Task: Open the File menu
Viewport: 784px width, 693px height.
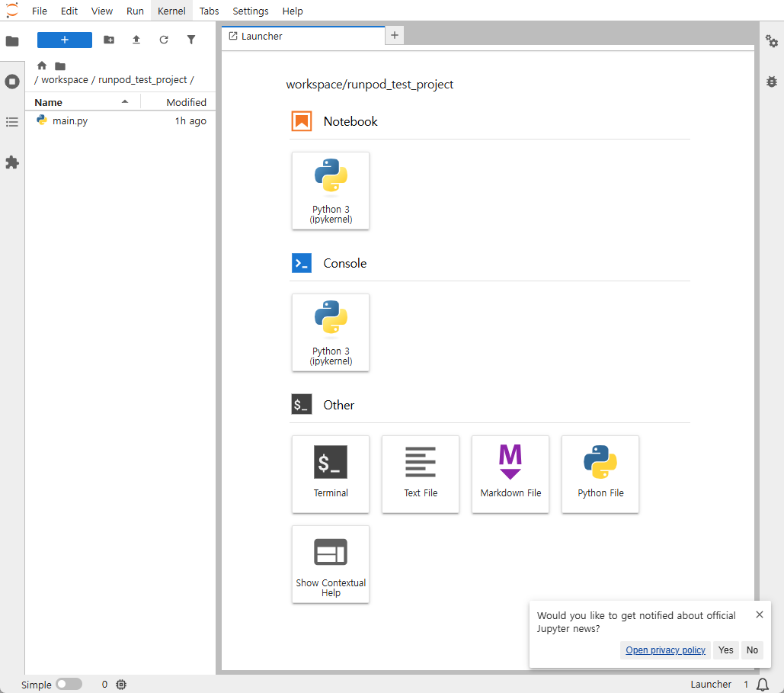Action: click(39, 11)
